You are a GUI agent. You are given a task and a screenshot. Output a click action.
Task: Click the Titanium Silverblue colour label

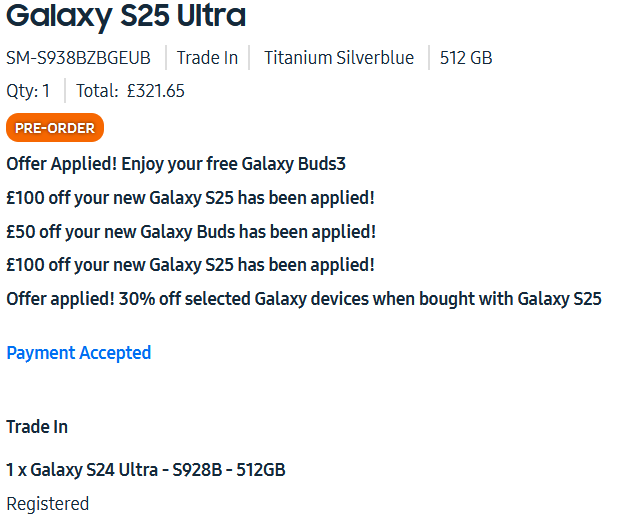point(338,58)
